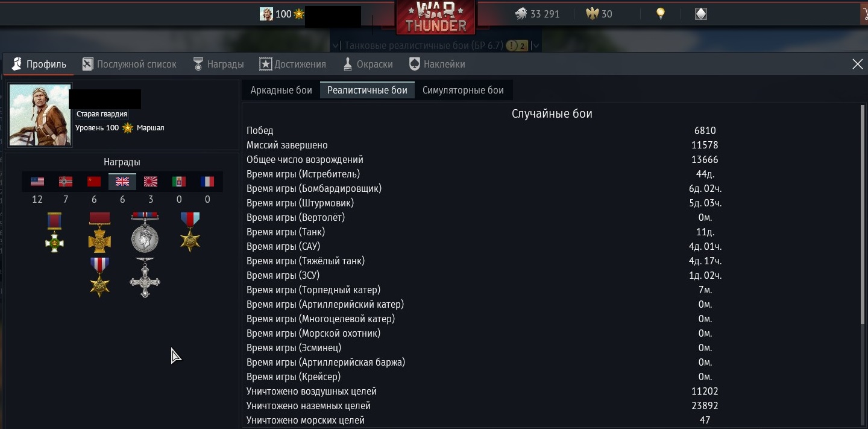Switch to Аркадные бои tab
Screen dimensions: 868x429
click(281, 91)
